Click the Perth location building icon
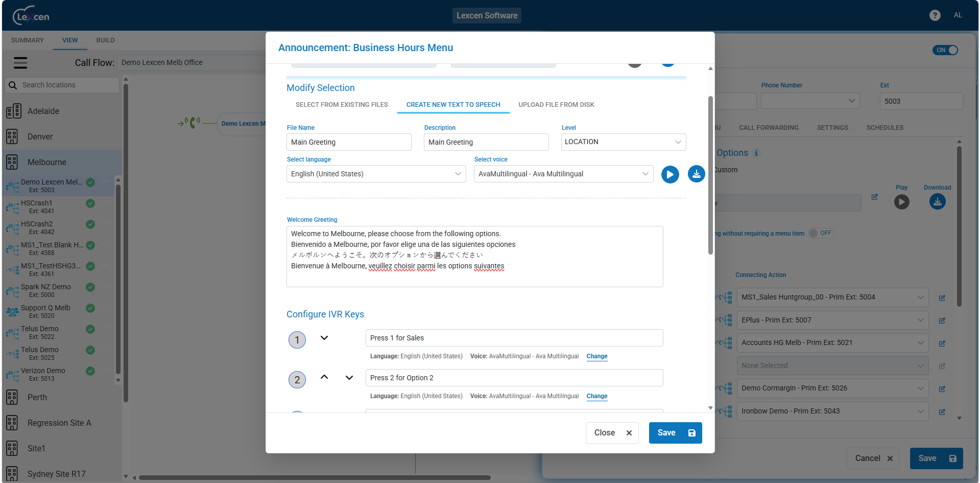 [12, 397]
